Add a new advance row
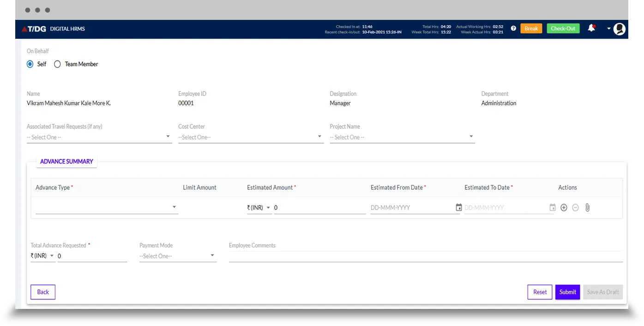The width and height of the screenshot is (644, 326). (x=564, y=208)
